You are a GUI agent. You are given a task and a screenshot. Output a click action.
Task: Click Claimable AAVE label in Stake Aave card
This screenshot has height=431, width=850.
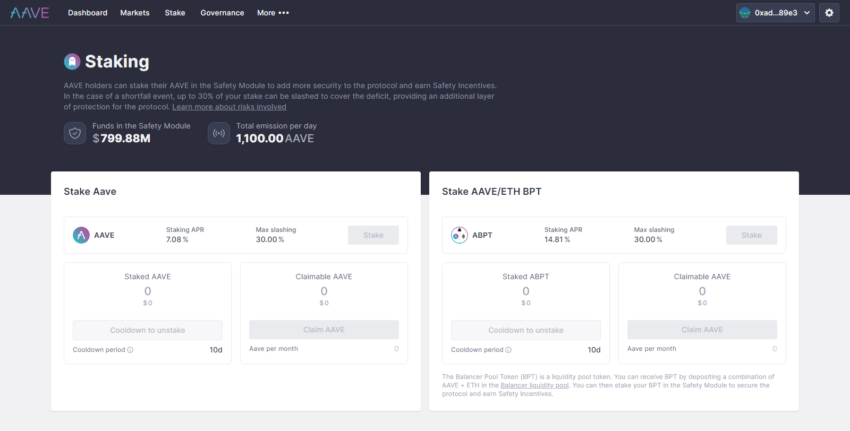(324, 276)
